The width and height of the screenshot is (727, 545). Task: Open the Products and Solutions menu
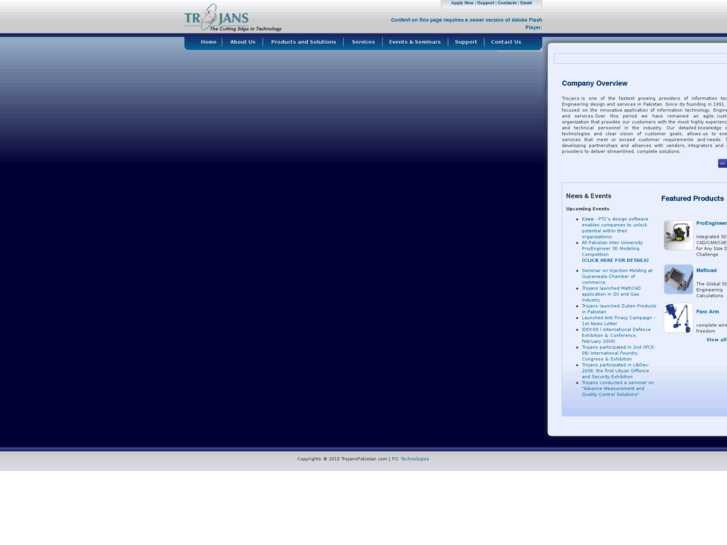coord(303,42)
